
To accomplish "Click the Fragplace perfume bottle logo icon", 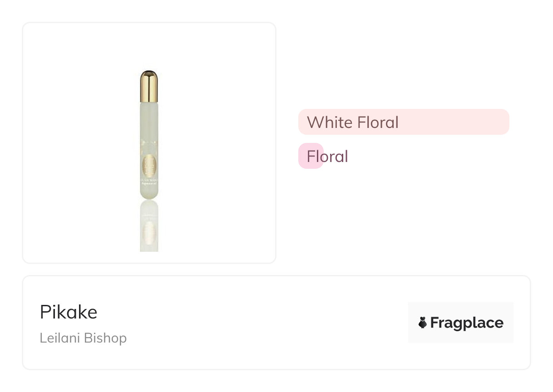I will click(423, 323).
